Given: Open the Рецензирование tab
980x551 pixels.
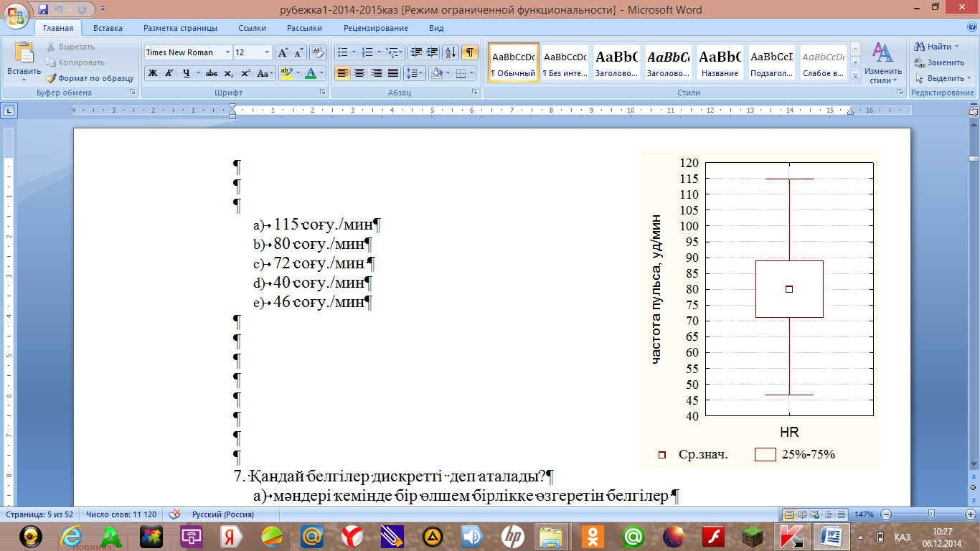Looking at the screenshot, I should coord(375,28).
